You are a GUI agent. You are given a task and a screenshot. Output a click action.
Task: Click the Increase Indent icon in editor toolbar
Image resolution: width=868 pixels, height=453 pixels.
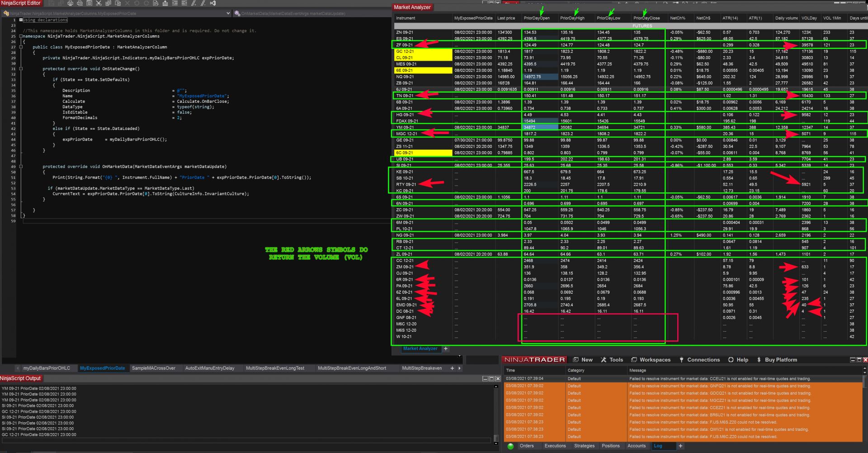click(x=184, y=3)
